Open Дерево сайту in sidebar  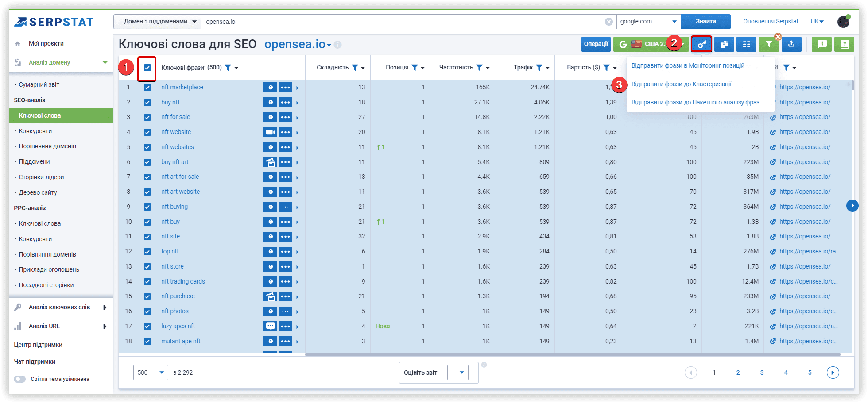[38, 193]
